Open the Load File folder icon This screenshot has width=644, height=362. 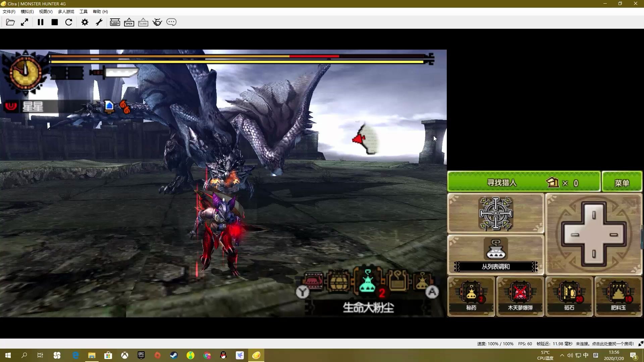click(10, 22)
